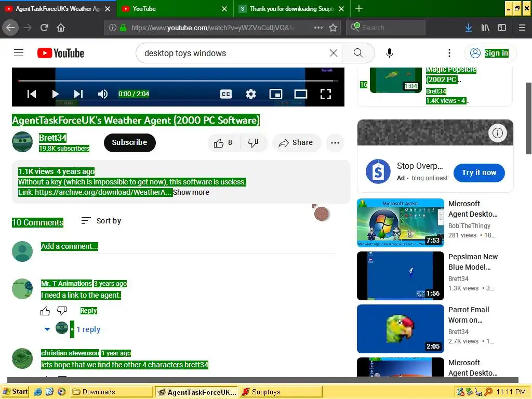
Task: Open Magic Popsicle playlist video title
Action: [x=451, y=75]
